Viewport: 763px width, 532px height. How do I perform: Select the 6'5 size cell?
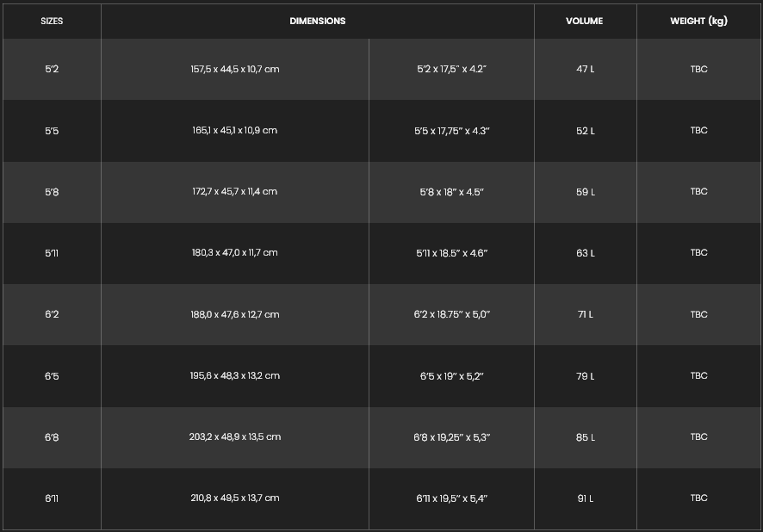tap(52, 376)
